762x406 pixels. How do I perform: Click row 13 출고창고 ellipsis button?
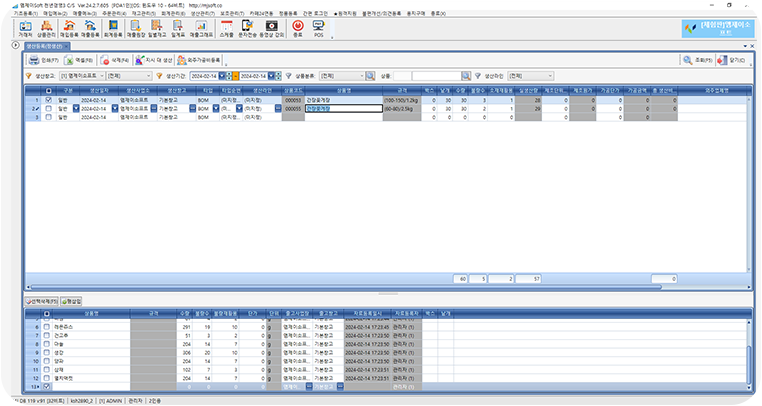(340, 387)
